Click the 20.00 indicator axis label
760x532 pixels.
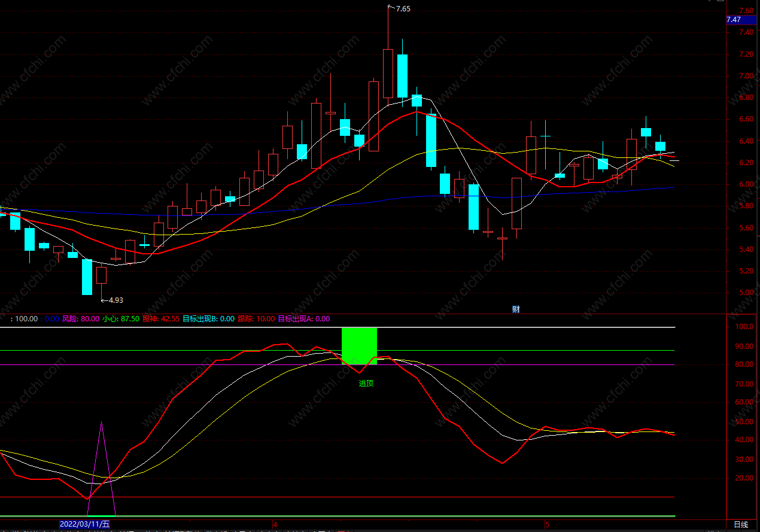pos(745,478)
